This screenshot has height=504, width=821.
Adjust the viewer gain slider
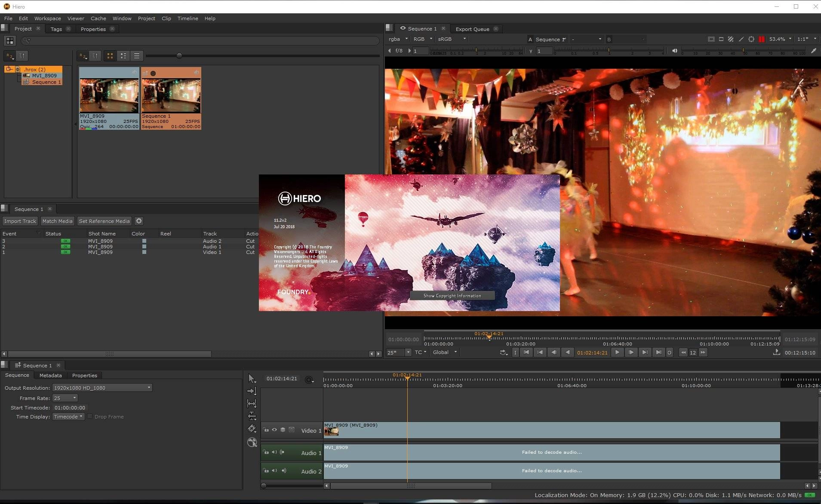pyautogui.click(x=476, y=51)
